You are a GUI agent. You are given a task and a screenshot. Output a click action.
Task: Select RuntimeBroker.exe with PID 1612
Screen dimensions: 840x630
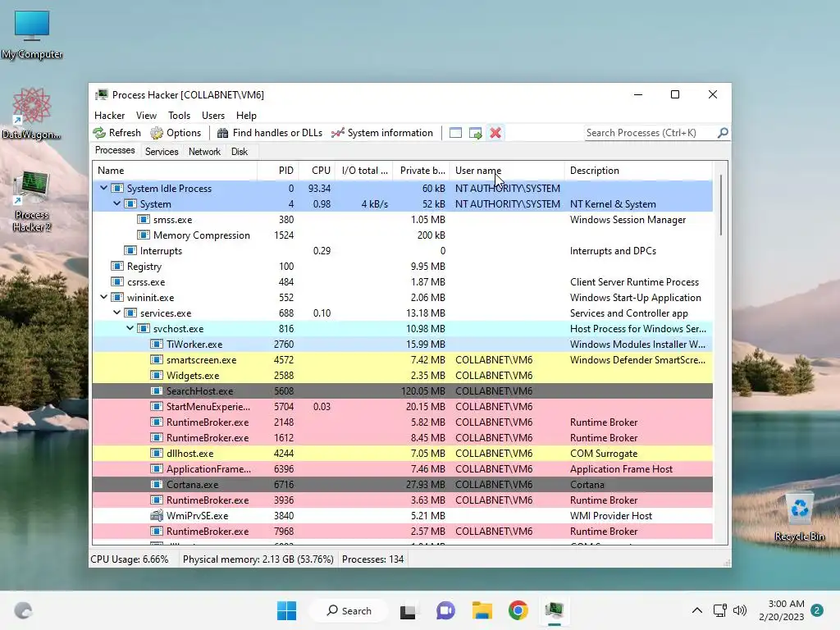402,437
